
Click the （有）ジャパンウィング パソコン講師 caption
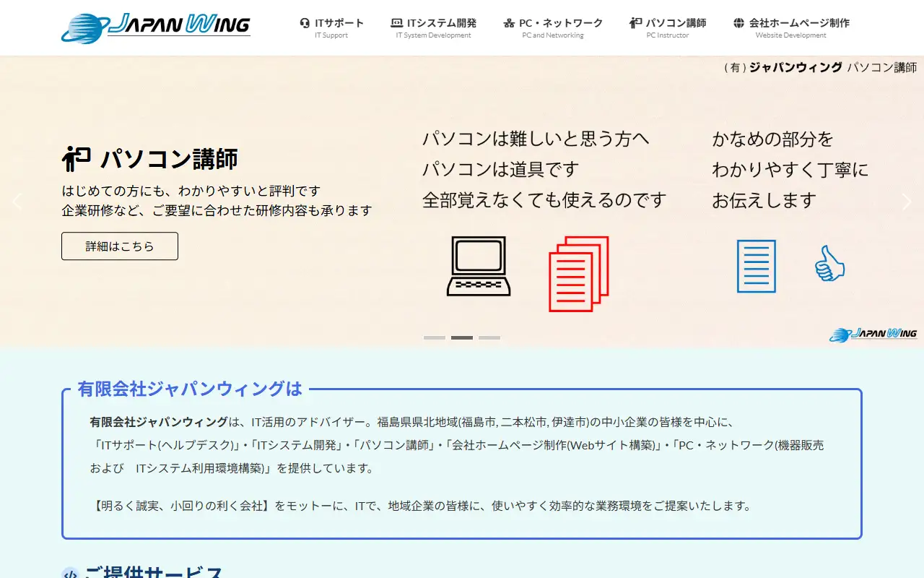coord(820,67)
